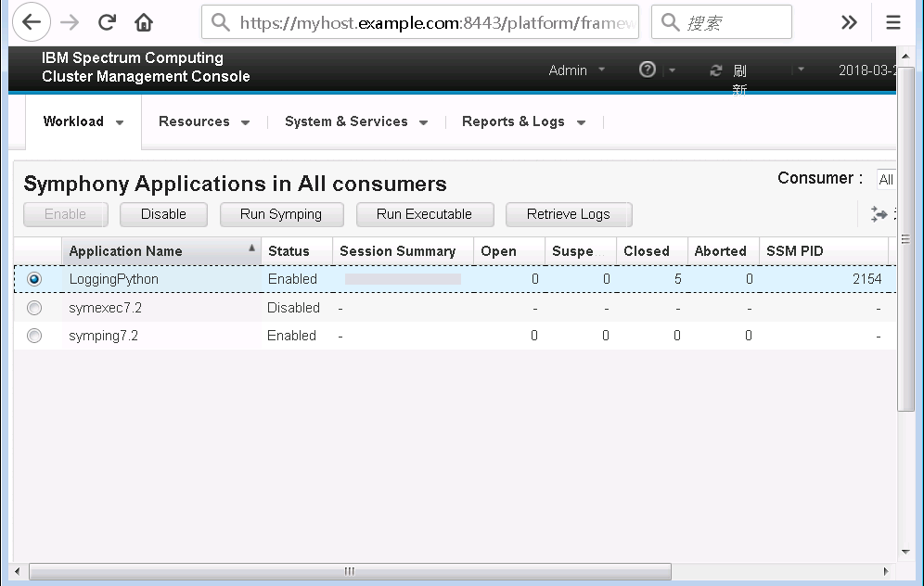
Task: Click the refresh icon in console header
Action: click(x=715, y=70)
